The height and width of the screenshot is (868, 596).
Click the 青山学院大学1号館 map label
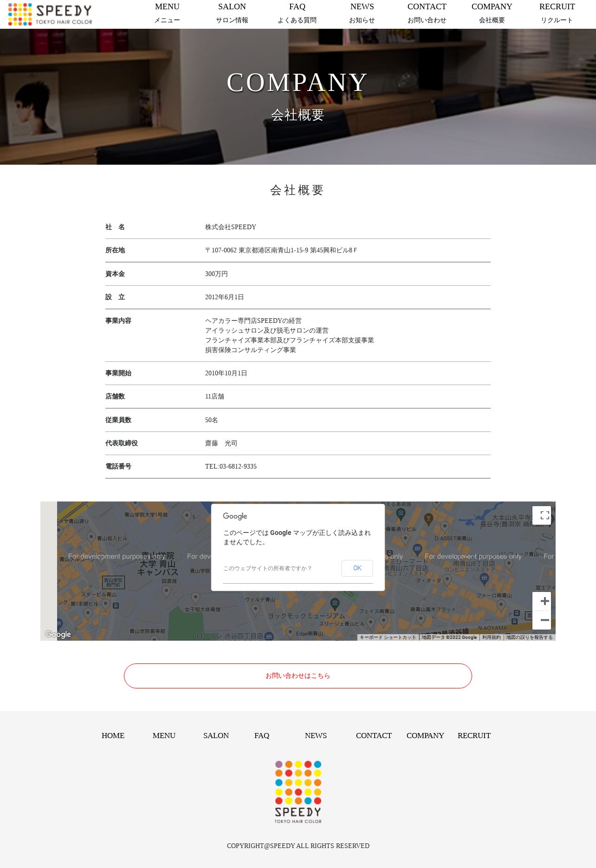pos(146,514)
